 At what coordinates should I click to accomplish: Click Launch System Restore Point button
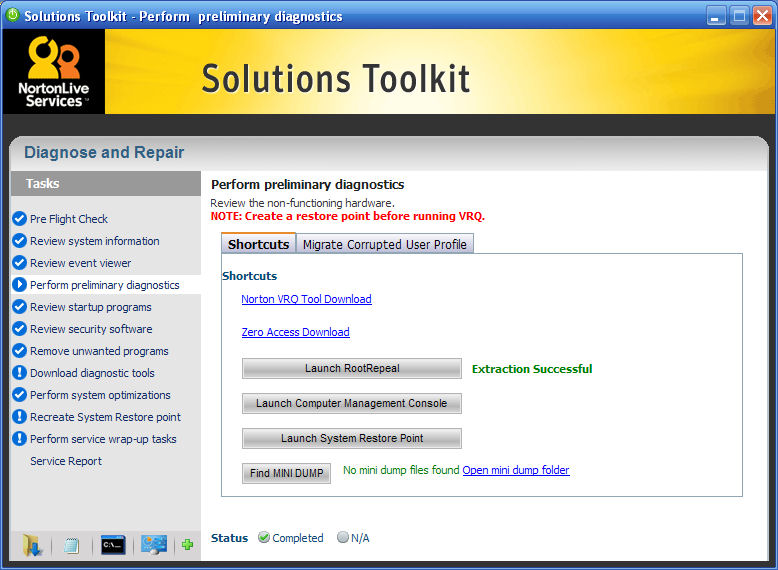(352, 439)
